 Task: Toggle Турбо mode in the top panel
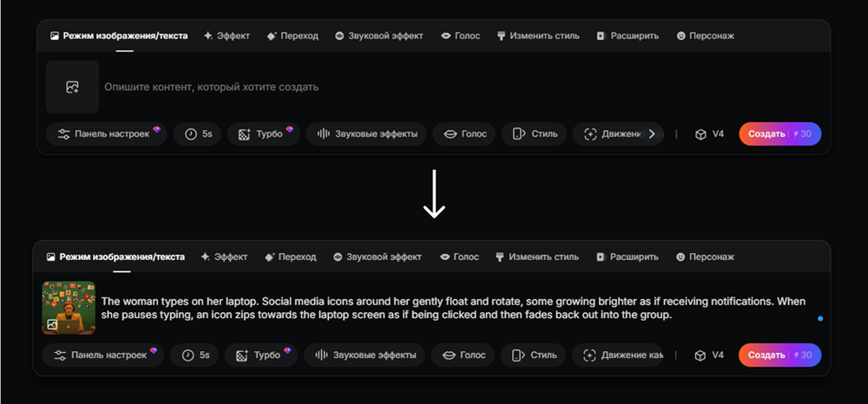click(264, 134)
